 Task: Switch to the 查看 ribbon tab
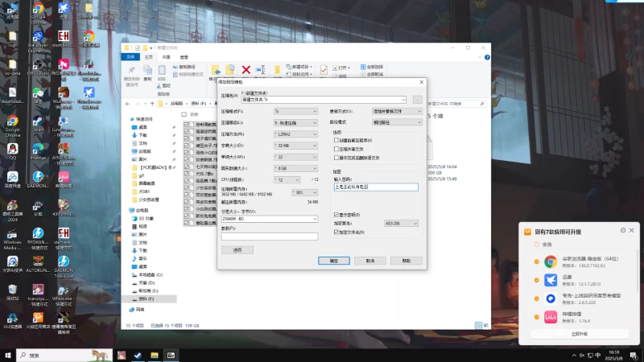[x=184, y=57]
